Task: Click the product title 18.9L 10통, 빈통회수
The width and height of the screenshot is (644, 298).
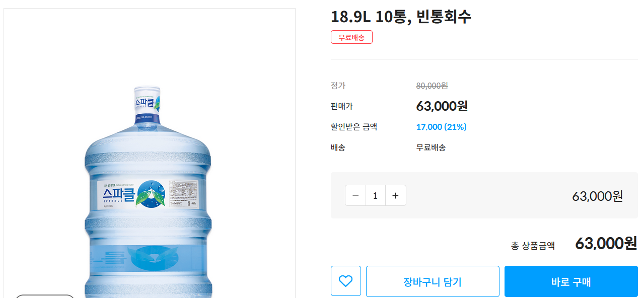Action: pos(401,17)
